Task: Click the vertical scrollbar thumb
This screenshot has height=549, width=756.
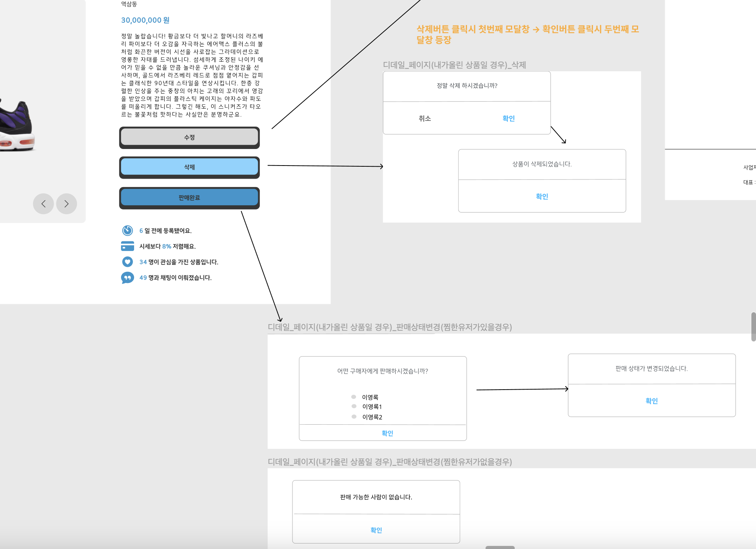Action: click(x=753, y=326)
